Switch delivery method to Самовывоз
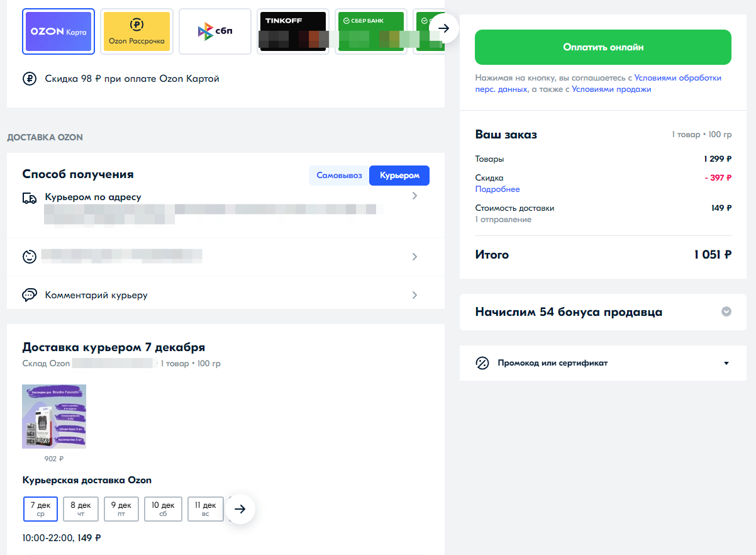The image size is (756, 555). tap(339, 176)
